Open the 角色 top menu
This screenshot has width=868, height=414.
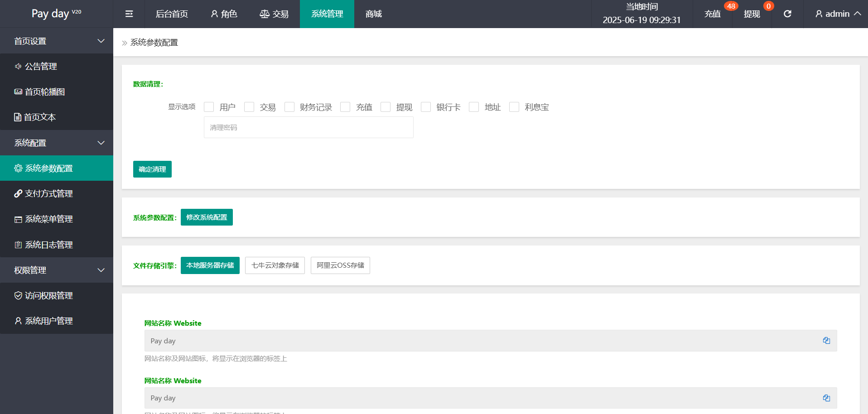(224, 14)
